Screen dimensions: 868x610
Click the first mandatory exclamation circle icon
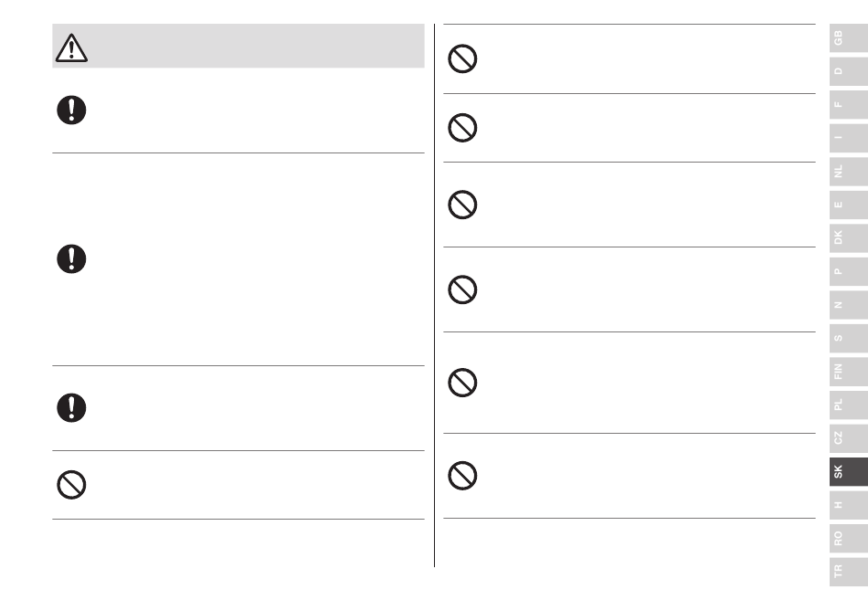click(71, 110)
